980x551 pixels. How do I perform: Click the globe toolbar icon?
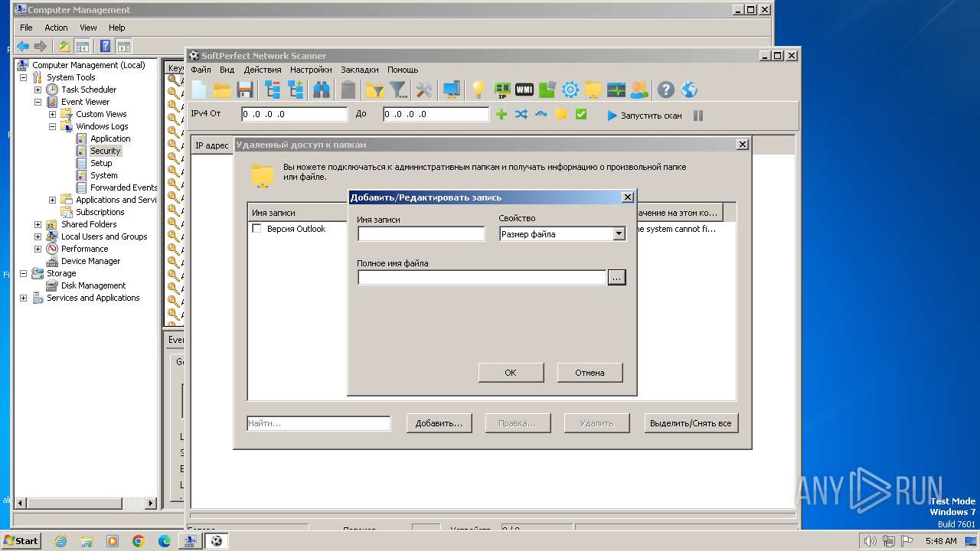689,90
